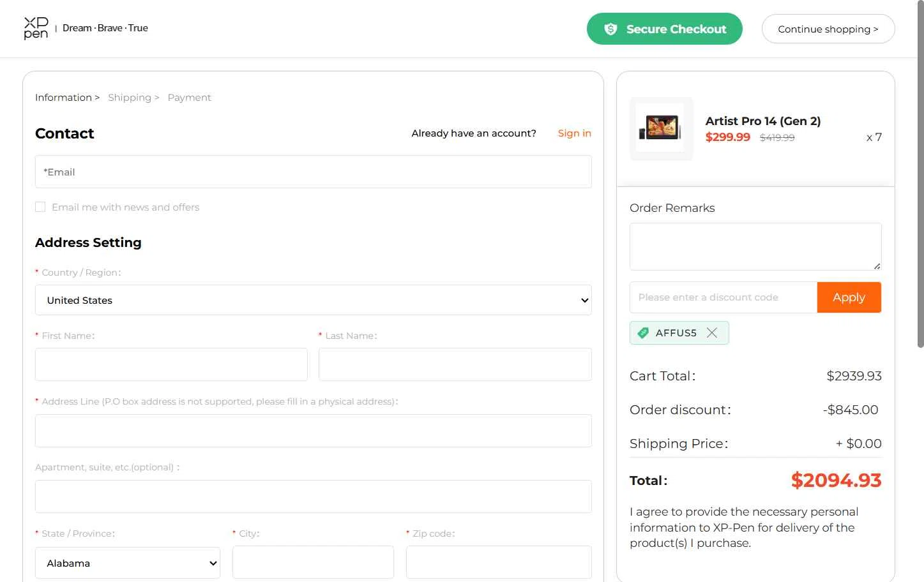Click the Already have an account? text
This screenshot has height=582, width=924.
pyautogui.click(x=474, y=133)
